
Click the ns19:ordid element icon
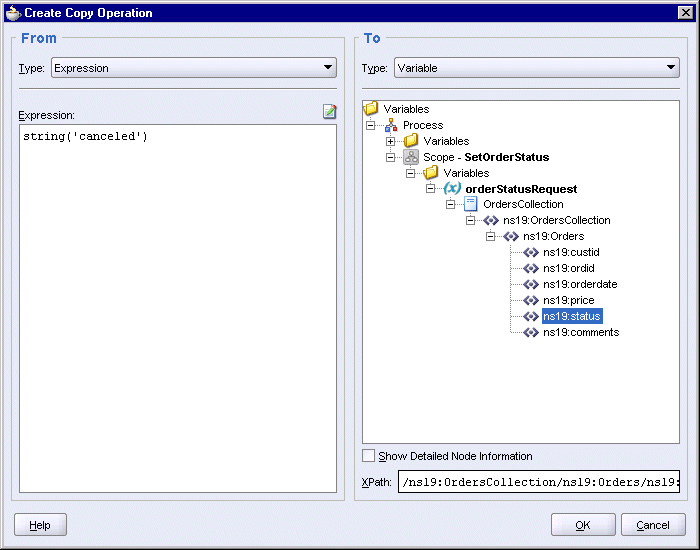click(531, 268)
